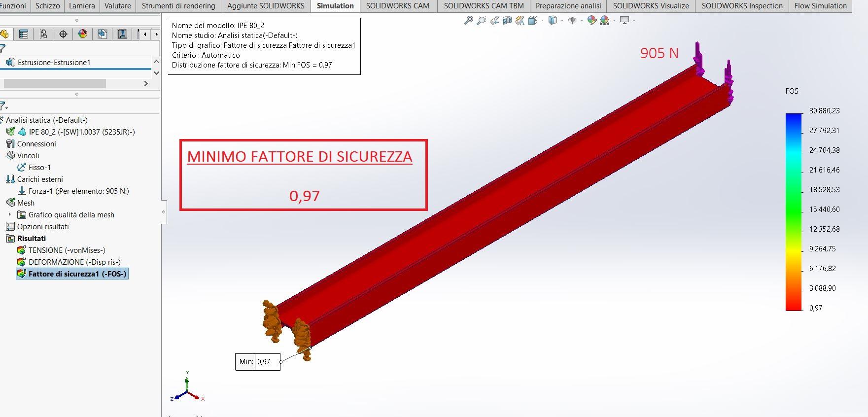Click the View Settings monitor icon
This screenshot has height=417, width=868.
625,20
